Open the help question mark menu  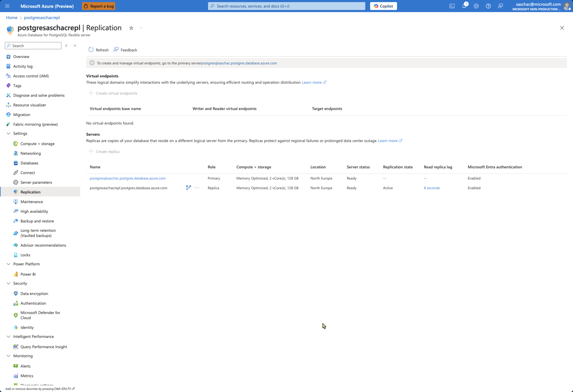[488, 6]
